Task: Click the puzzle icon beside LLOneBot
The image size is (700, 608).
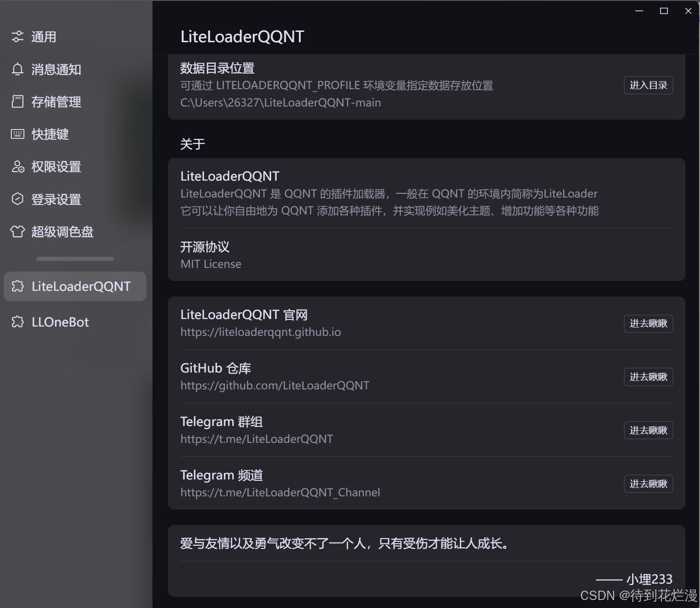Action: coord(17,322)
